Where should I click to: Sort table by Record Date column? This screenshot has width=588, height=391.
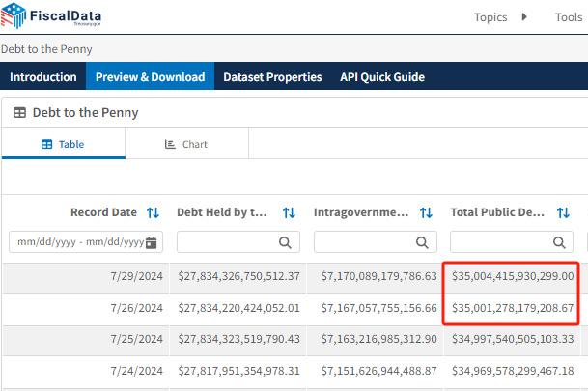153,212
